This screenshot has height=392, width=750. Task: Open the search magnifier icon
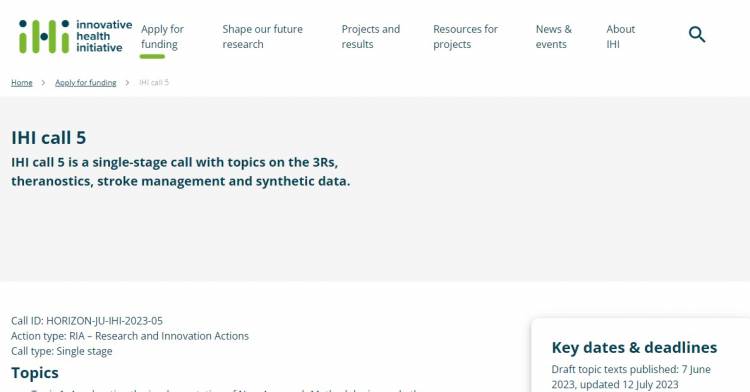tap(697, 34)
